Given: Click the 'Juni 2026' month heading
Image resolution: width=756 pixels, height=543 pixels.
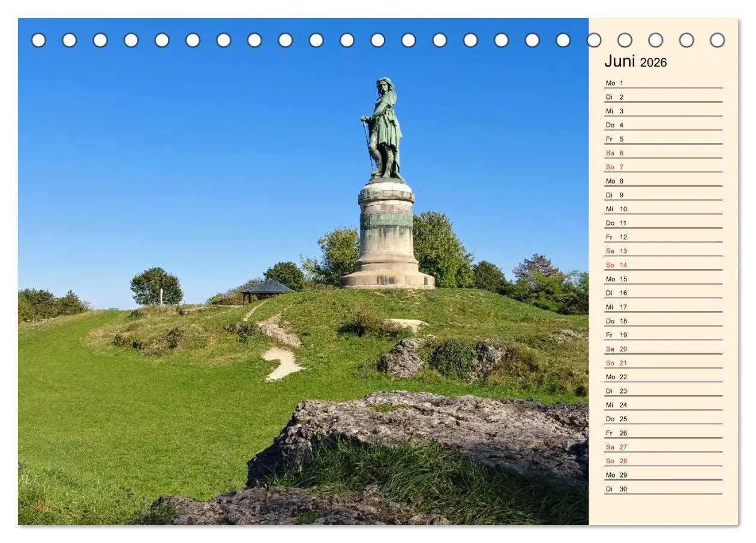Looking at the screenshot, I should 635,61.
